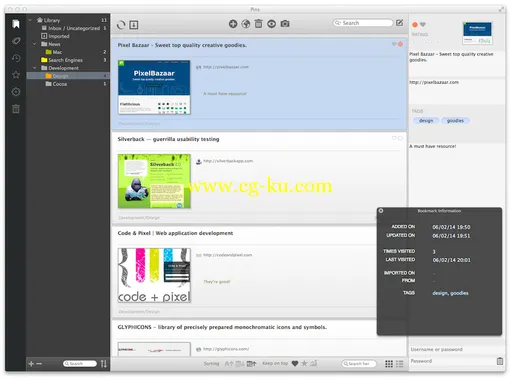The width and height of the screenshot is (512, 380).
Task: Click the sidebar sort arrows icon
Action: [x=104, y=364]
